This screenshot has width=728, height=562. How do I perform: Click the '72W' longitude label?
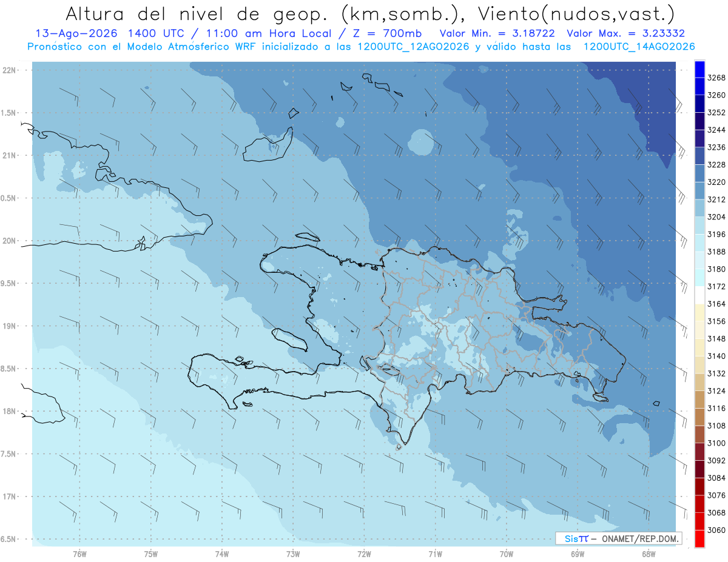coord(364,554)
